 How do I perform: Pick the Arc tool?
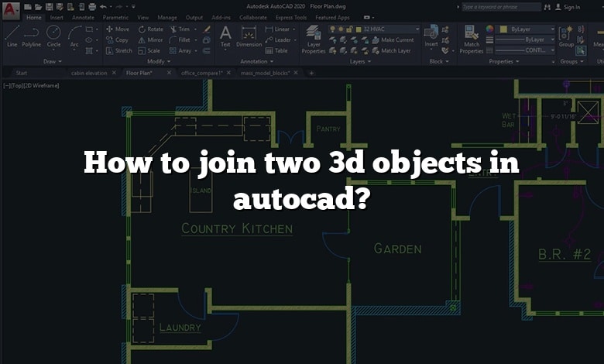(x=74, y=36)
